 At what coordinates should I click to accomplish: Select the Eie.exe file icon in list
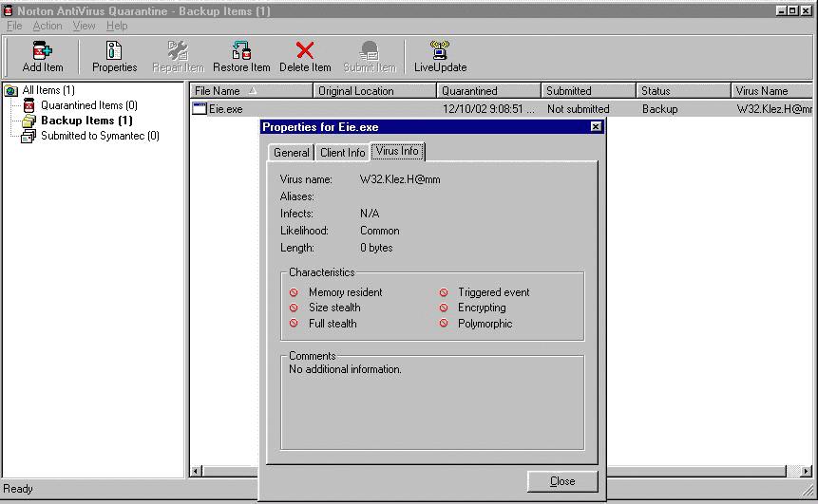[200, 109]
